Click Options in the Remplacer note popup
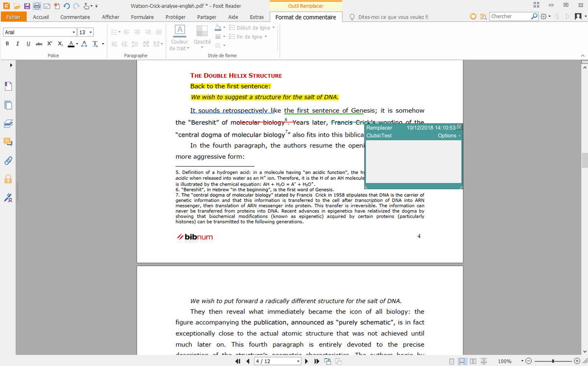This screenshot has height=366, width=588. [x=448, y=136]
